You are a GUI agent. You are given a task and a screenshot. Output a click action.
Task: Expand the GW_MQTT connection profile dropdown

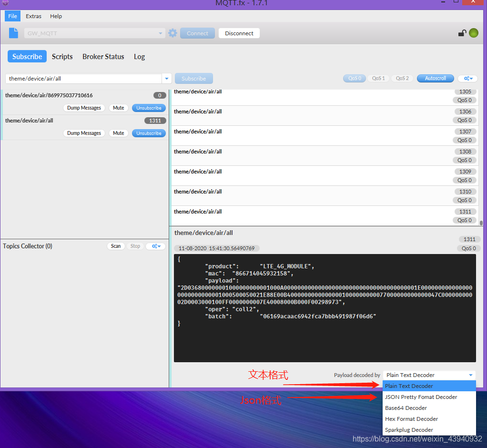160,33
